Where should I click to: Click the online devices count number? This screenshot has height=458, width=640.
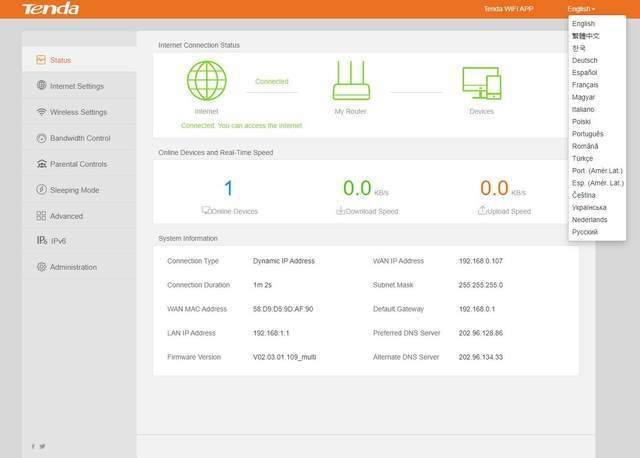[x=228, y=188]
